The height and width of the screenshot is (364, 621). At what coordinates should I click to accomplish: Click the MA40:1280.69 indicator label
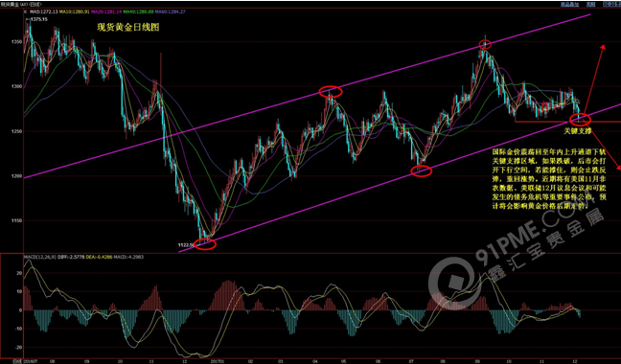point(139,12)
